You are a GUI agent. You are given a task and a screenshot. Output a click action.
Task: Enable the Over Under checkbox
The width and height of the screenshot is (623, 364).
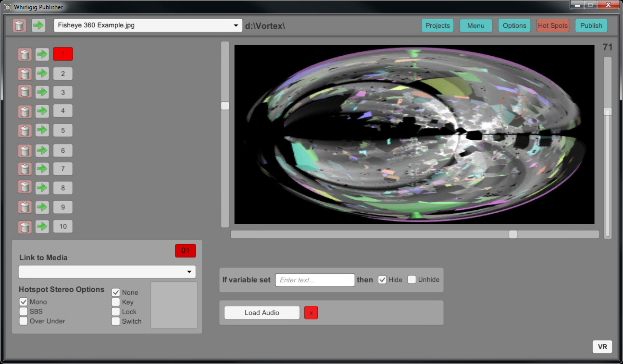pos(24,321)
